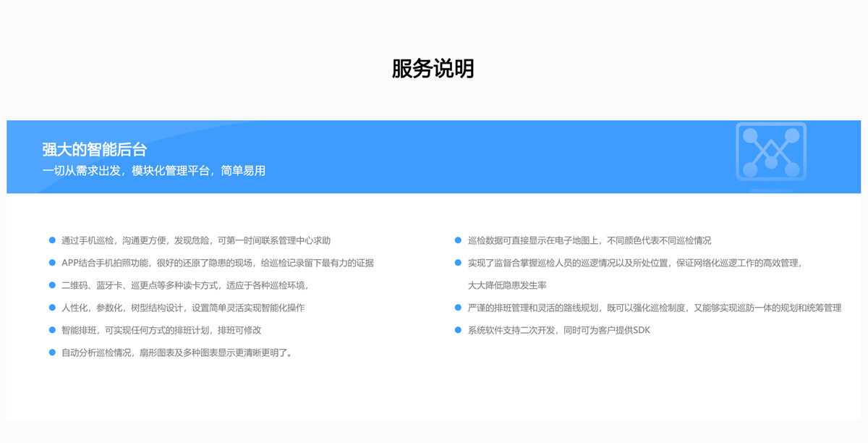This screenshot has width=868, height=443.
Task: Click the subtitle 一切从需求出发，模块化管理平台
Action: click(x=153, y=171)
